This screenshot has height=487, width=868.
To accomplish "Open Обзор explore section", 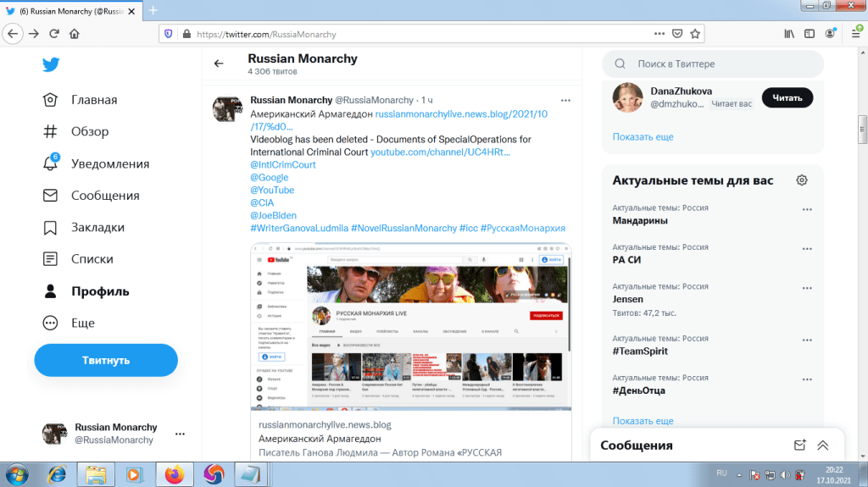I will [75, 132].
